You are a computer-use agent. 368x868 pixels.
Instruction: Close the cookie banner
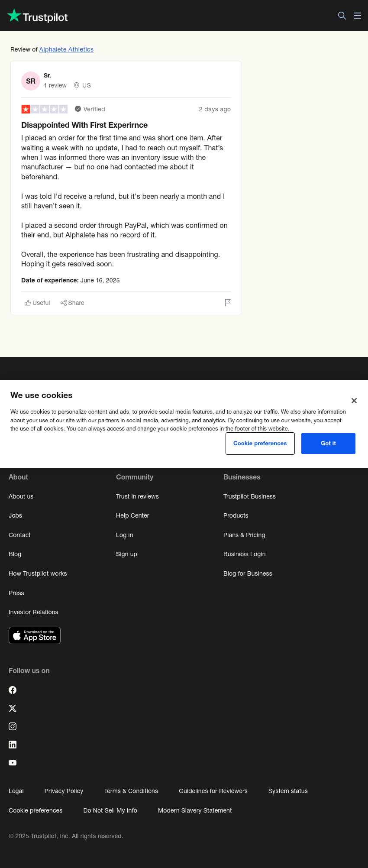pyautogui.click(x=354, y=401)
